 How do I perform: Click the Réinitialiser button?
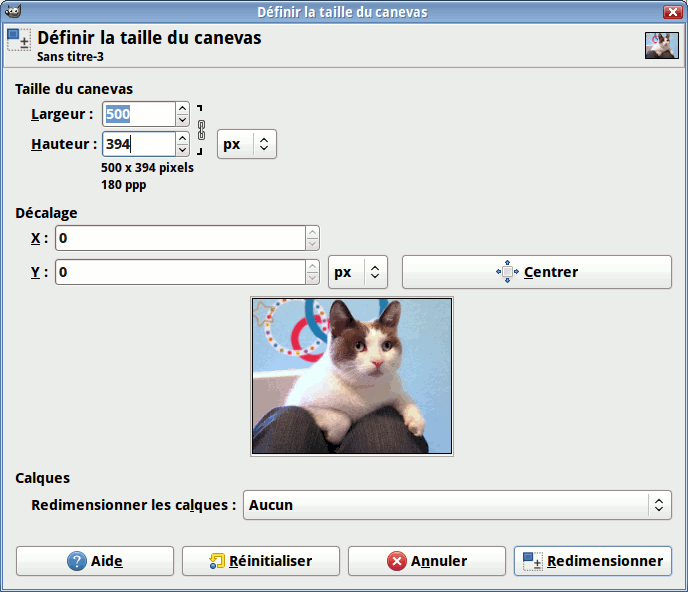261,561
